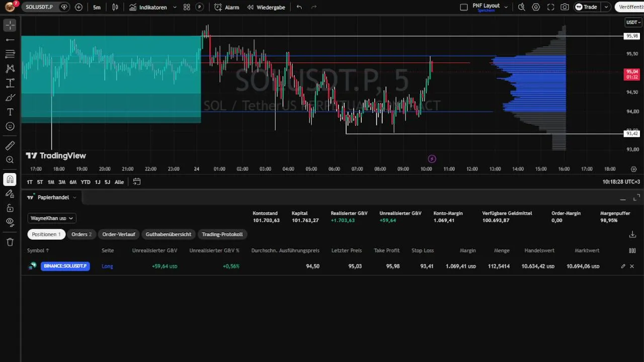644x362 pixels.
Task: Expand the PNF Layout dropdown menu
Action: pyautogui.click(x=506, y=7)
